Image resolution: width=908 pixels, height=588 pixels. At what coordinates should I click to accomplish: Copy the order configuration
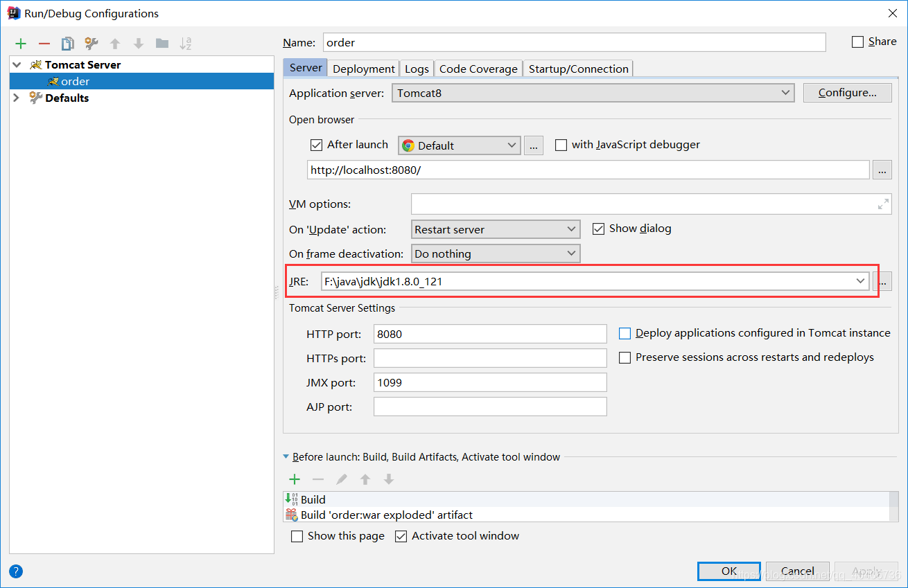[67, 43]
